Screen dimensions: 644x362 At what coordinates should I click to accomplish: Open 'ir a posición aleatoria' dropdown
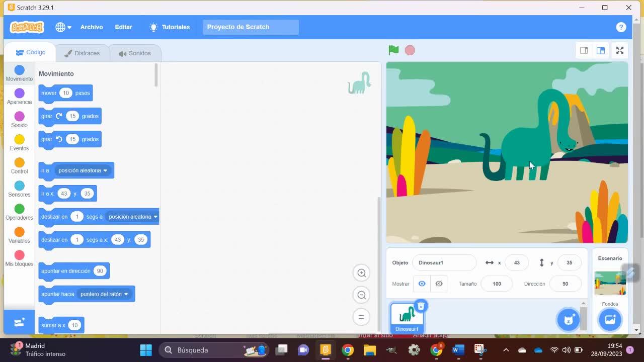pyautogui.click(x=83, y=170)
